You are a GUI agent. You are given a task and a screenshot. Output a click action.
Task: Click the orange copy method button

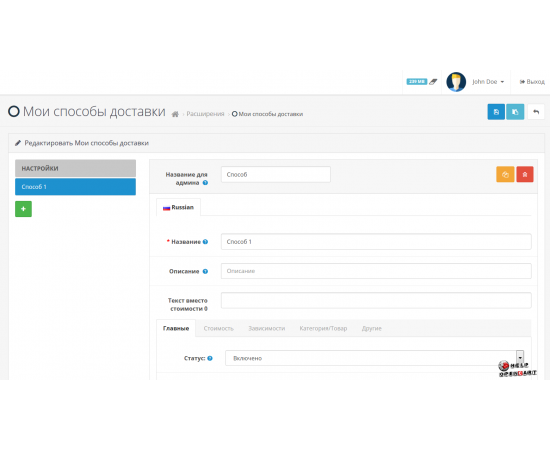[505, 174]
